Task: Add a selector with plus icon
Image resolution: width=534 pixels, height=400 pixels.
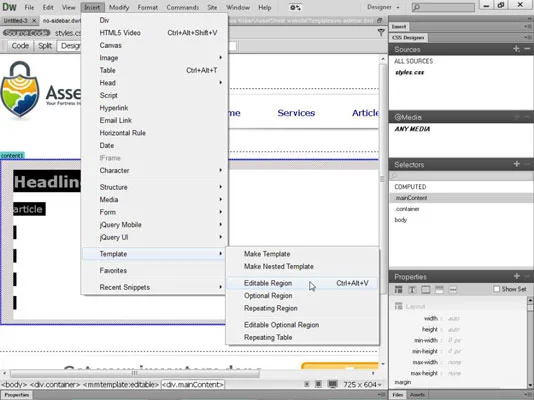Action: tap(516, 164)
